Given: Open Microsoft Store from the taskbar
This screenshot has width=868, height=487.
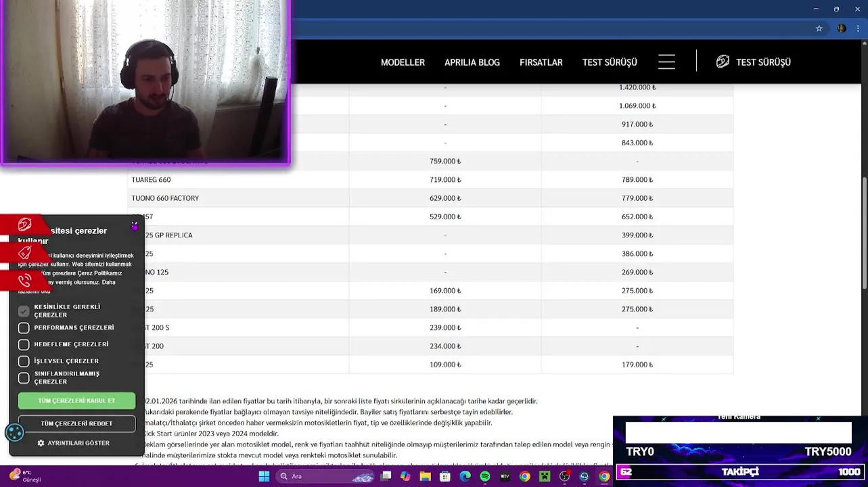Looking at the screenshot, I should [445, 476].
